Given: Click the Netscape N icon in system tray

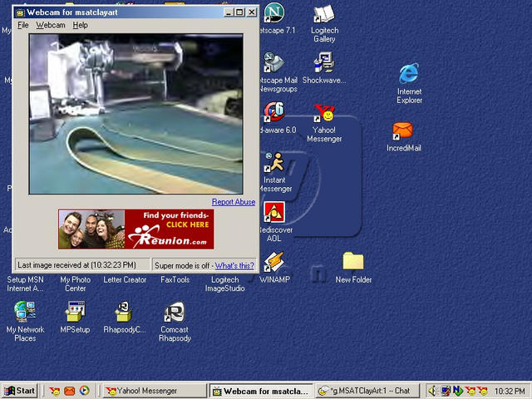Looking at the screenshot, I should [x=457, y=392].
